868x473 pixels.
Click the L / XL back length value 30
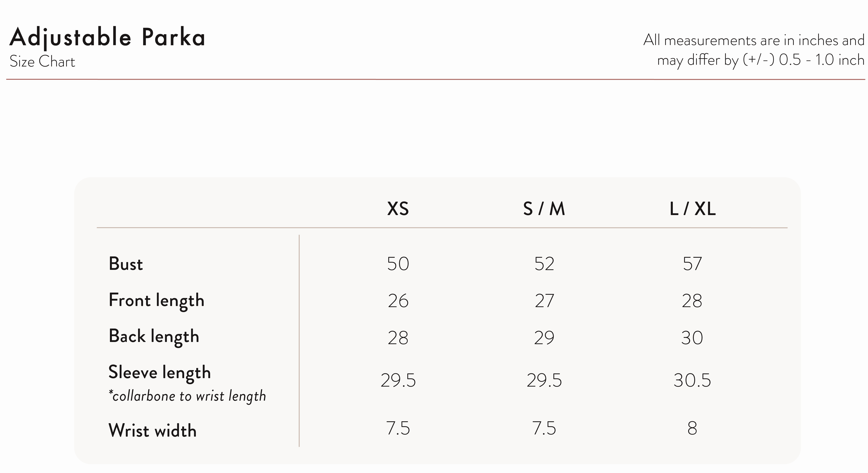(x=692, y=338)
